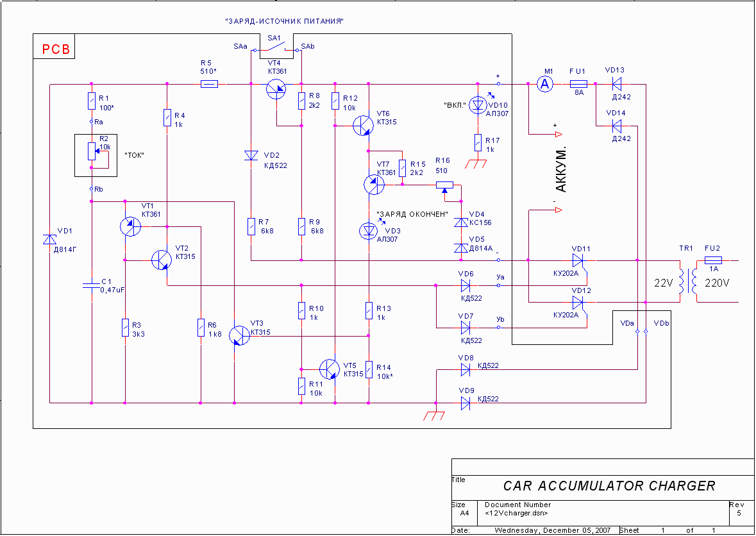Screen dimensions: 756x536
Task: Click the R8 resistor symbol
Action: pyautogui.click(x=301, y=101)
